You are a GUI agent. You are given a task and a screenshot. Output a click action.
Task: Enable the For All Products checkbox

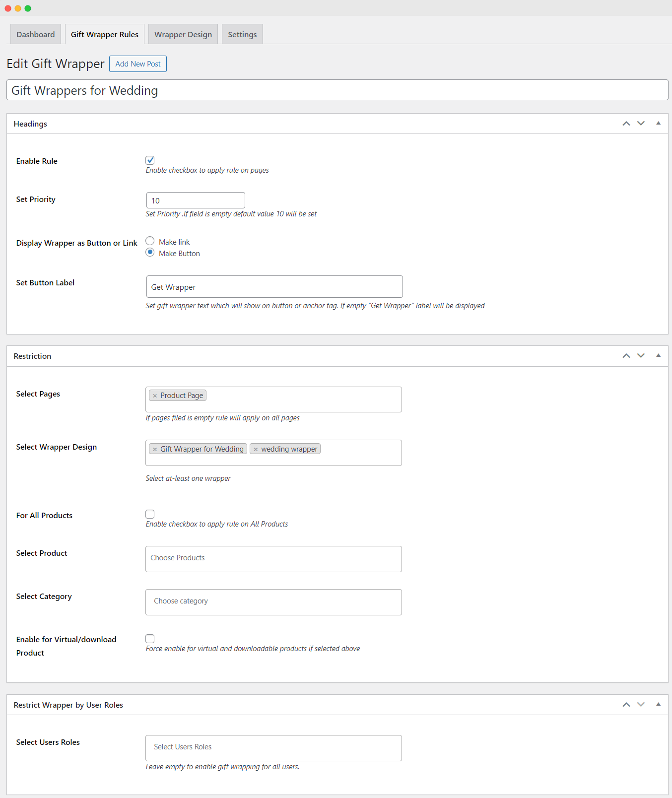[150, 514]
